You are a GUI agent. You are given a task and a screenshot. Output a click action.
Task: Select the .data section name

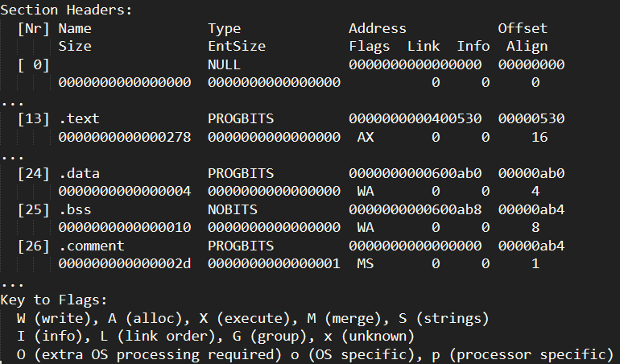79,173
